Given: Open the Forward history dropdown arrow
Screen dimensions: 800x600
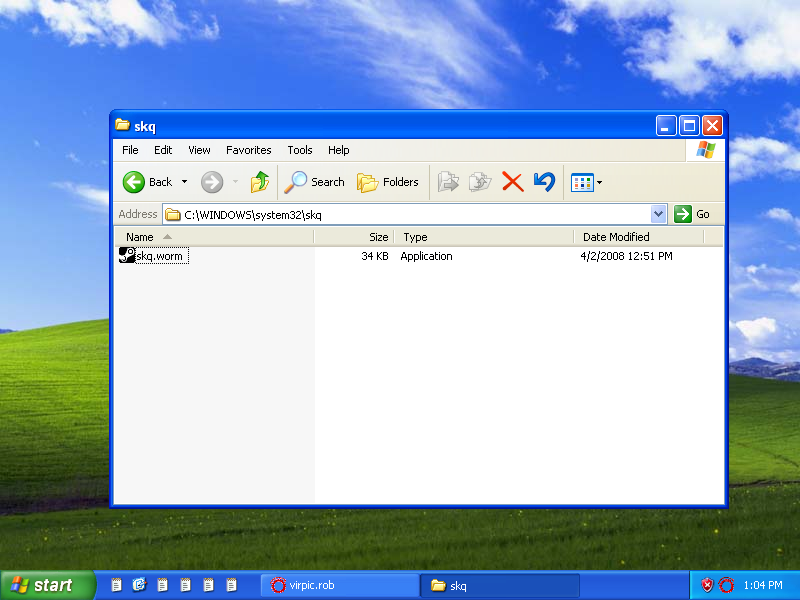Looking at the screenshot, I should point(235,182).
